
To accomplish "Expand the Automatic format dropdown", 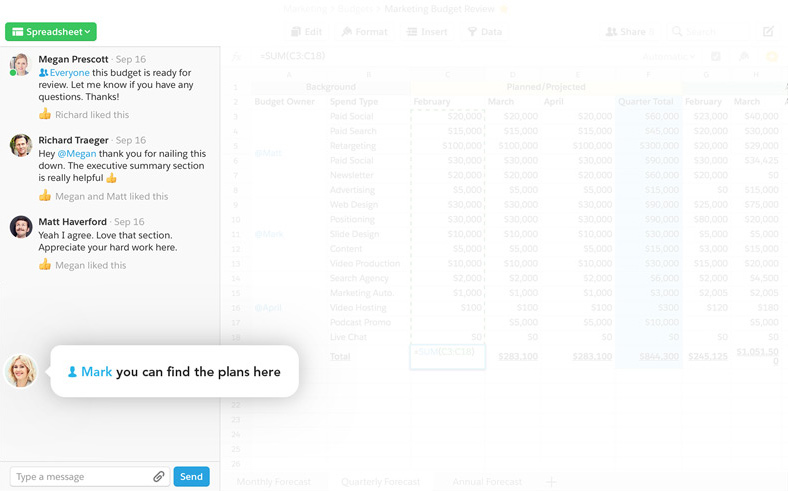I will 667,57.
